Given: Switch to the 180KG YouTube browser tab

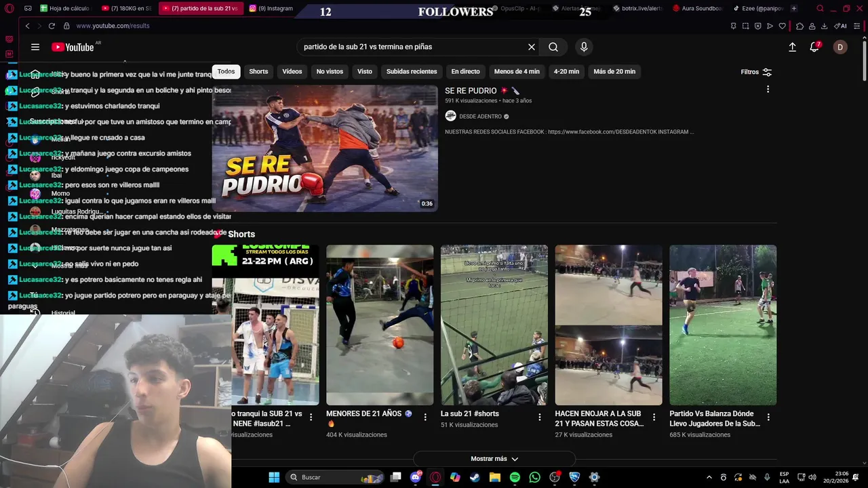Looking at the screenshot, I should 127,8.
